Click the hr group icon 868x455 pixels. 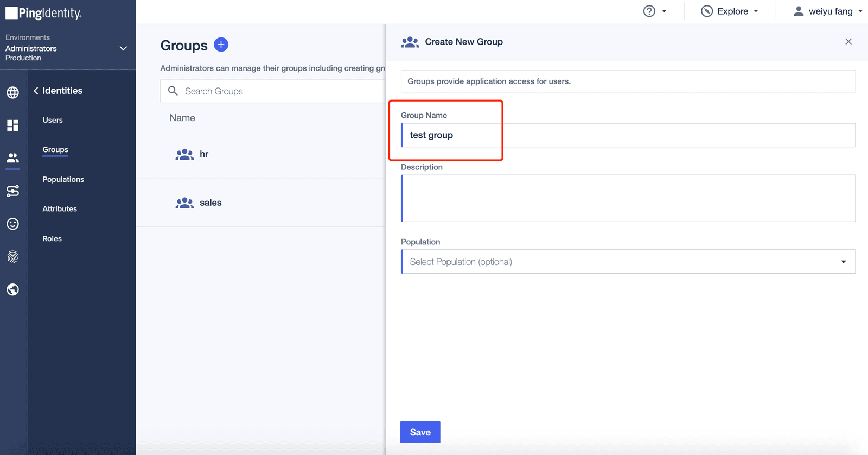coord(184,154)
